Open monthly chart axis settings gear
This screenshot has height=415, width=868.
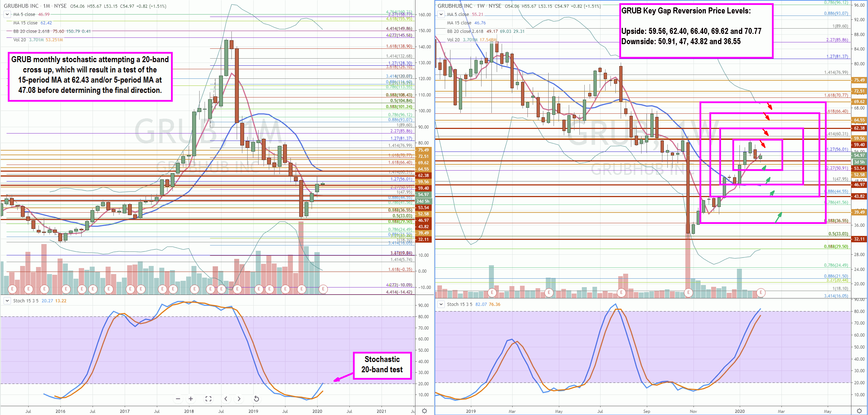click(x=424, y=411)
